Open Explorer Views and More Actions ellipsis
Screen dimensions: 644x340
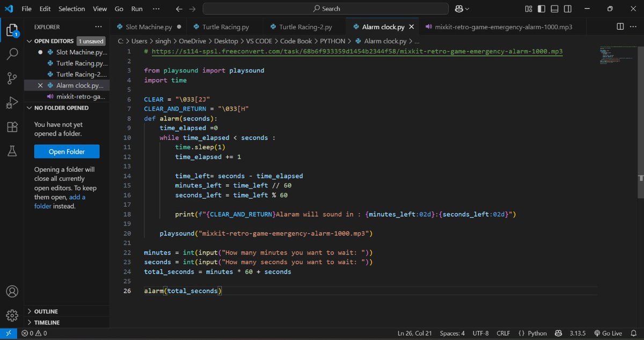pos(98,27)
